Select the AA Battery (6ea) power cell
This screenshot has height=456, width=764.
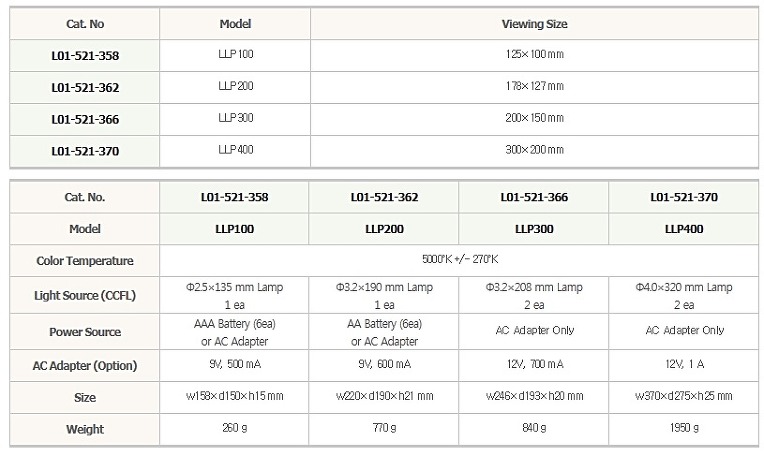[384, 332]
